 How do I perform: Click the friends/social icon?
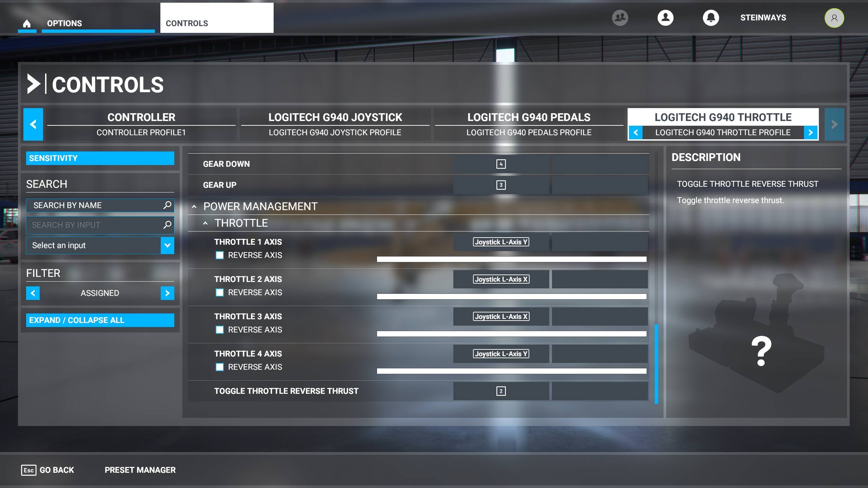pyautogui.click(x=620, y=18)
